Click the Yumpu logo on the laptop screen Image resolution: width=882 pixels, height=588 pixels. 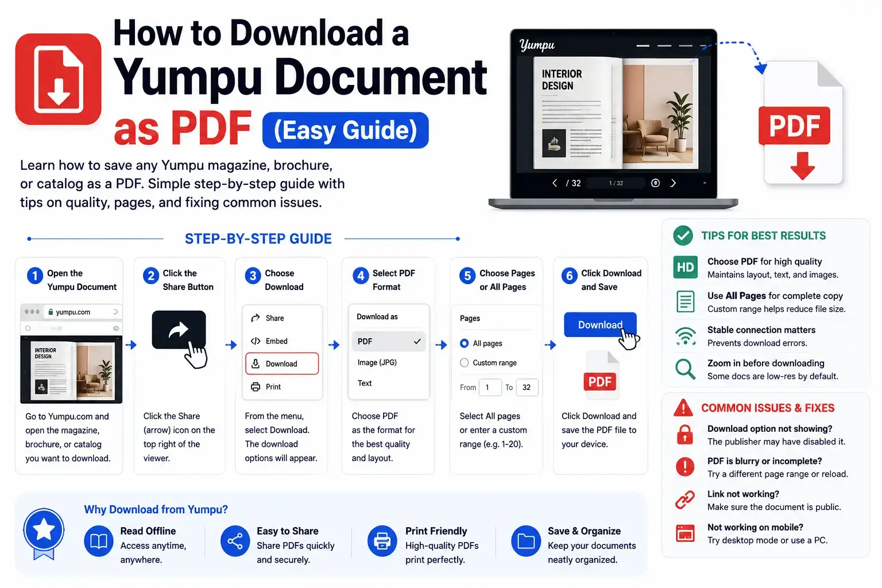(x=537, y=45)
